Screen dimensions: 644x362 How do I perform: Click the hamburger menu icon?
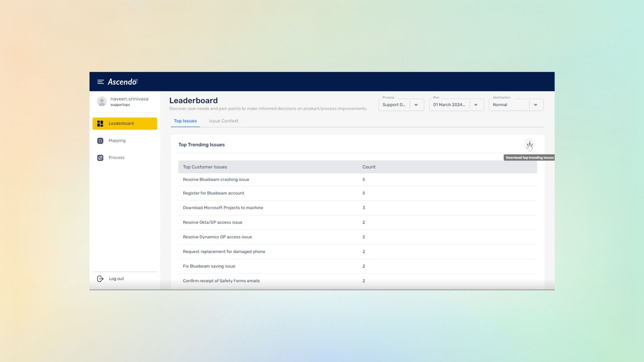click(x=100, y=82)
